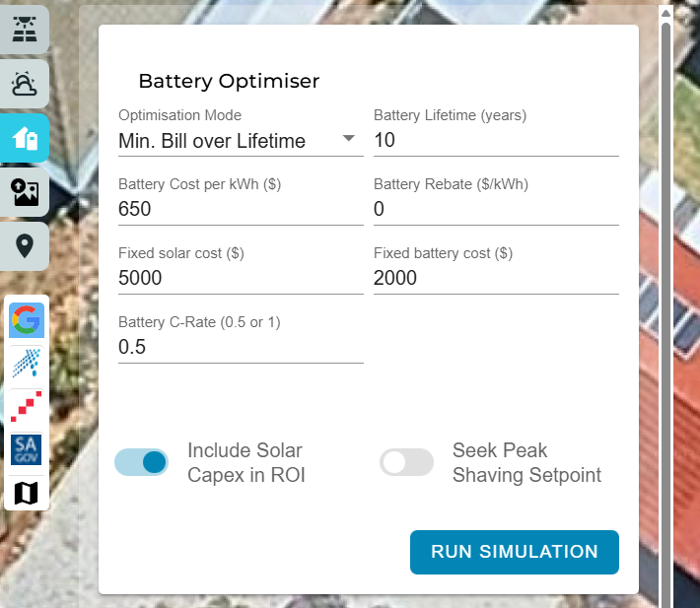Enable Seek Peak Shaving Setpoint switch

(x=406, y=462)
